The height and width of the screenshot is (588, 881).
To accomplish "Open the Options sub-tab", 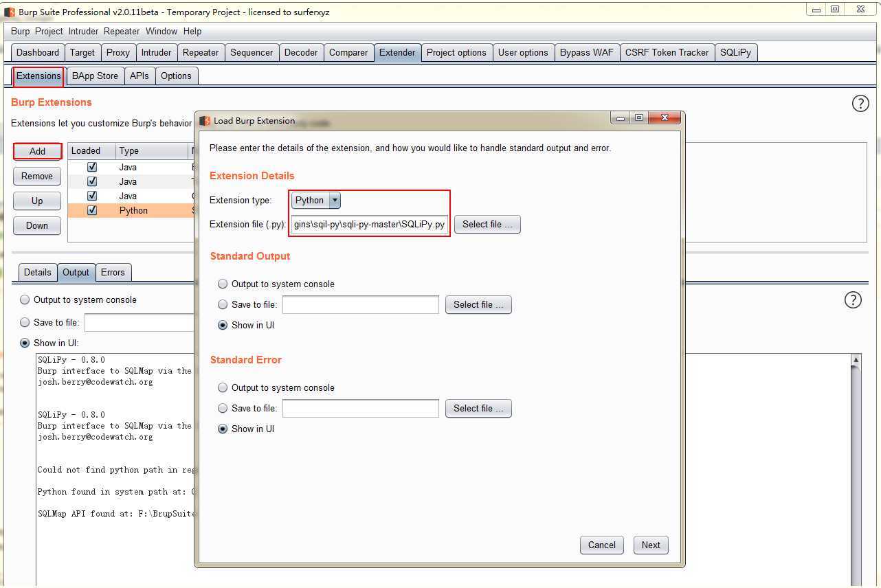I will pyautogui.click(x=176, y=76).
